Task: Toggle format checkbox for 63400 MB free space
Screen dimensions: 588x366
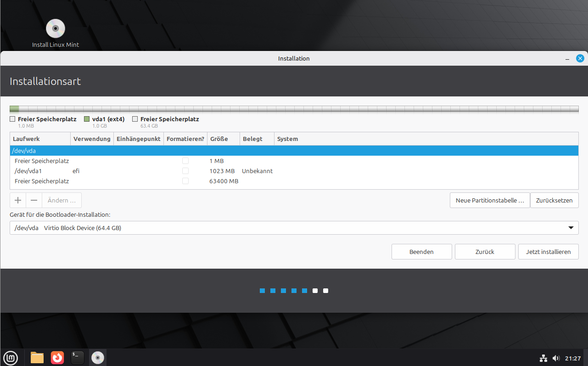Action: pyautogui.click(x=185, y=181)
